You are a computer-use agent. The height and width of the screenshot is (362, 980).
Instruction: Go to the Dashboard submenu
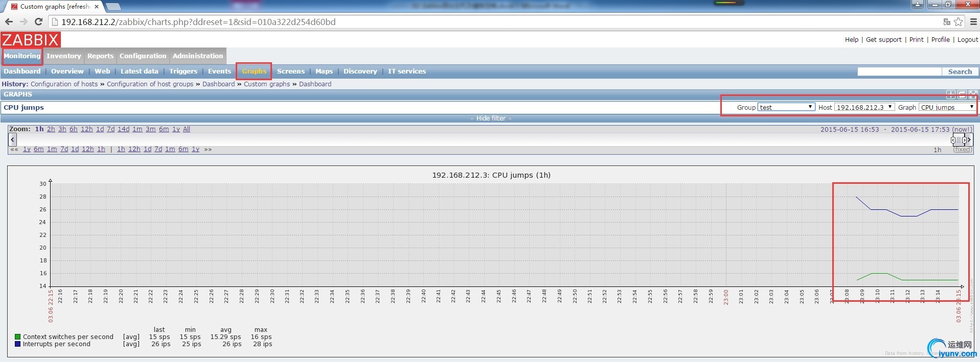point(22,71)
